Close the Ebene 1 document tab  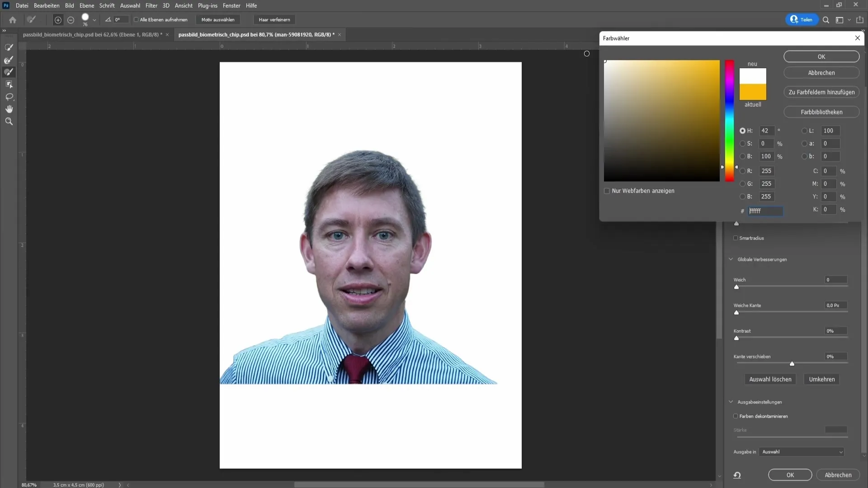point(167,35)
